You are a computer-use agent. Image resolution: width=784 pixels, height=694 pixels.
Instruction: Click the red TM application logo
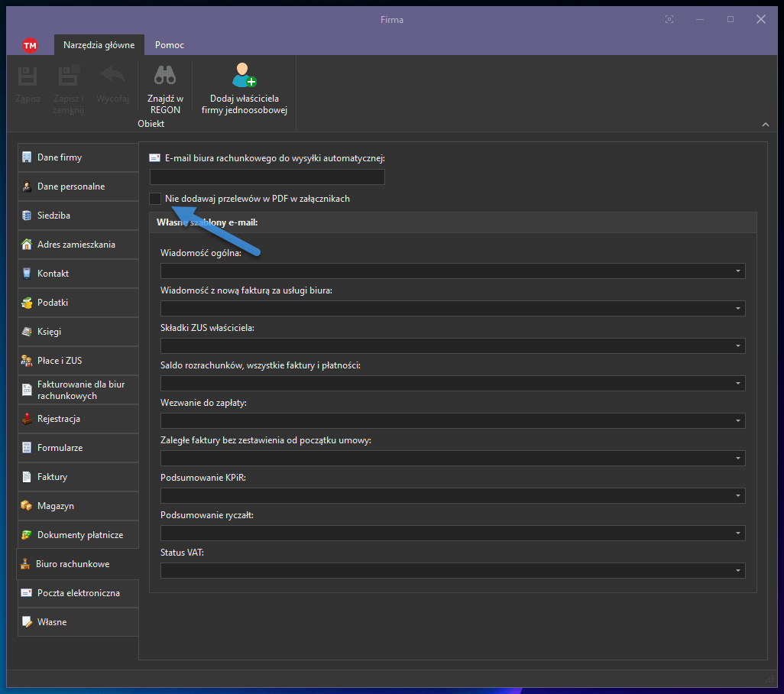31,45
